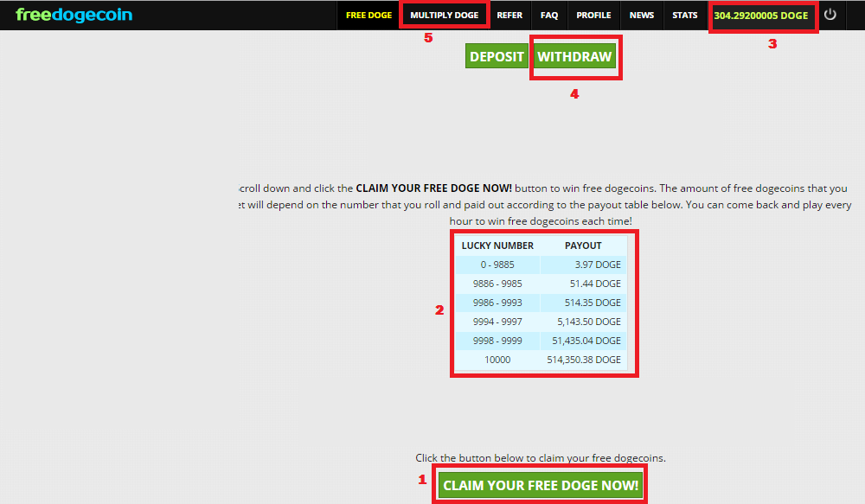Image resolution: width=865 pixels, height=504 pixels.
Task: Go to the FAQ page
Action: pyautogui.click(x=549, y=16)
